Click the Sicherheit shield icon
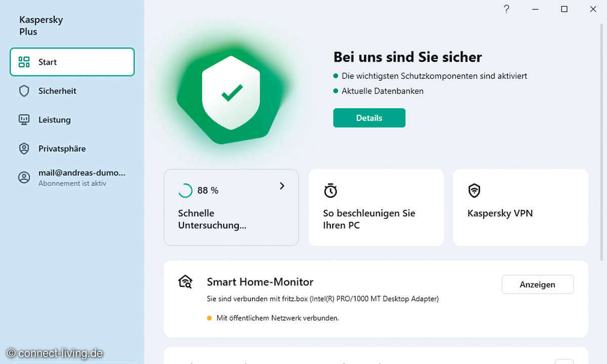This screenshot has height=364, width=607. [24, 91]
